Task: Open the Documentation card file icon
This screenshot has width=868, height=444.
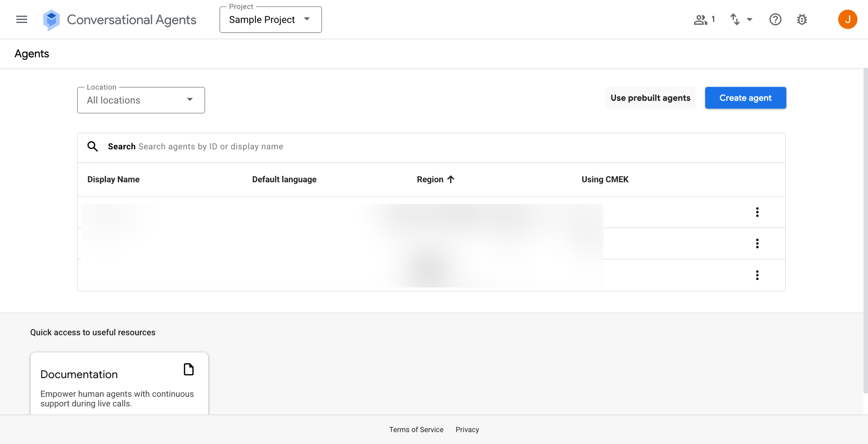Action: tap(188, 369)
